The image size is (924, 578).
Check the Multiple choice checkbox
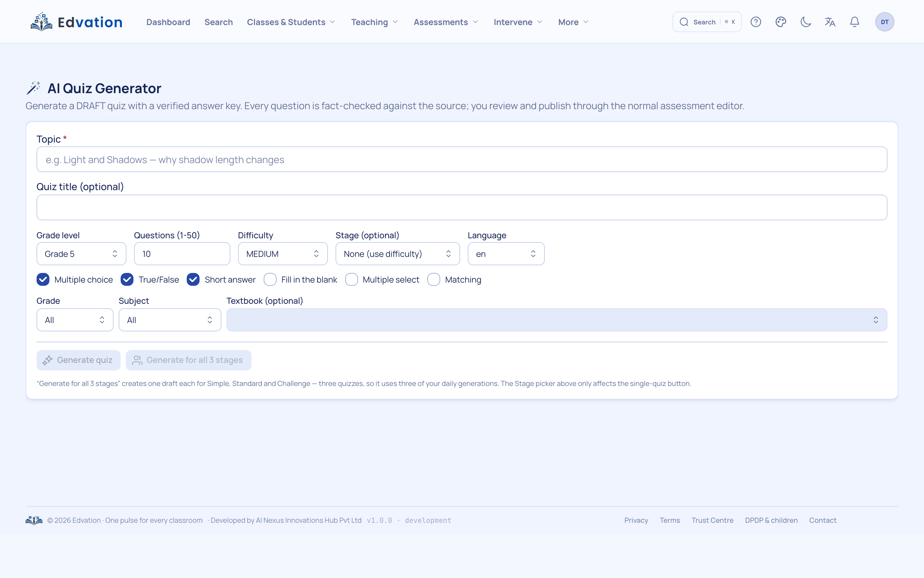(43, 279)
